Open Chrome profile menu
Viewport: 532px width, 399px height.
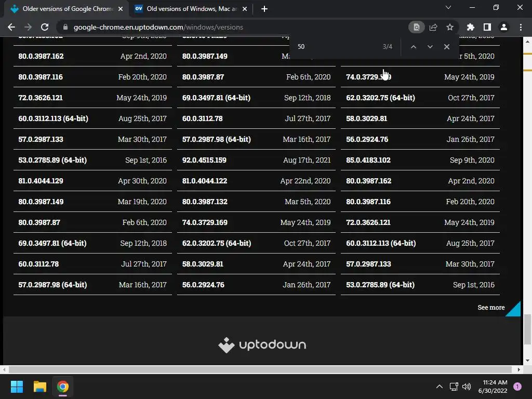[504, 27]
